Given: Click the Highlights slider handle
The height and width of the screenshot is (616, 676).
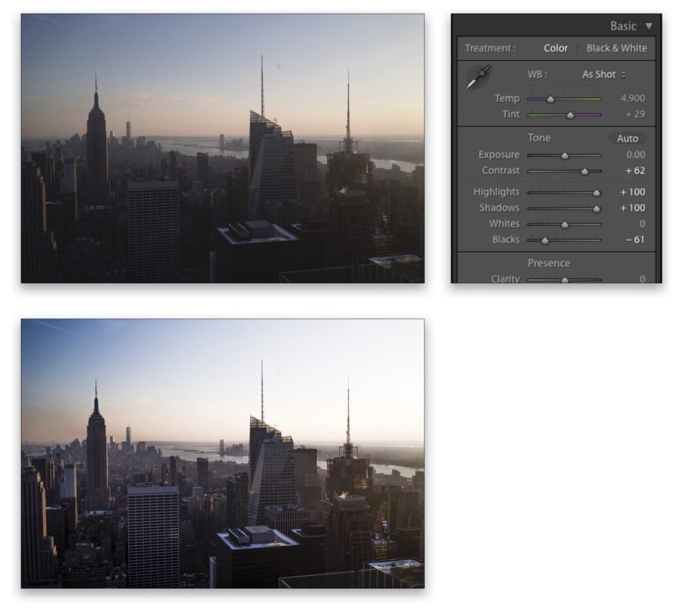Looking at the screenshot, I should (597, 191).
